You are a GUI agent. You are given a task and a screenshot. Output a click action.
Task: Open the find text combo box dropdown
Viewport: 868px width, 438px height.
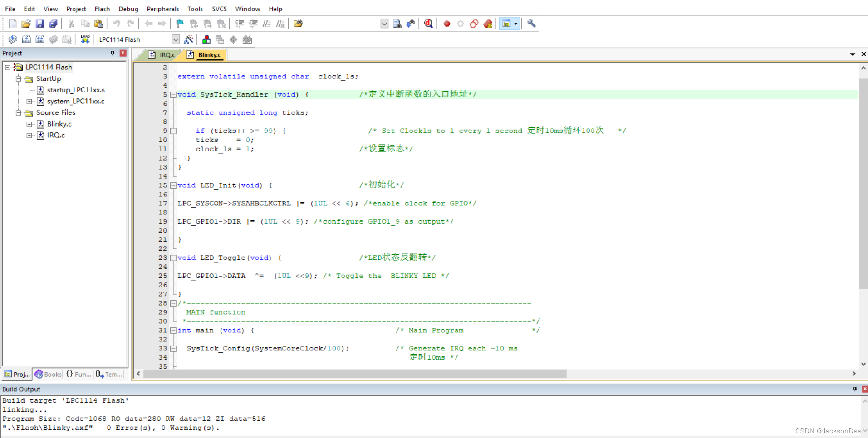click(384, 24)
